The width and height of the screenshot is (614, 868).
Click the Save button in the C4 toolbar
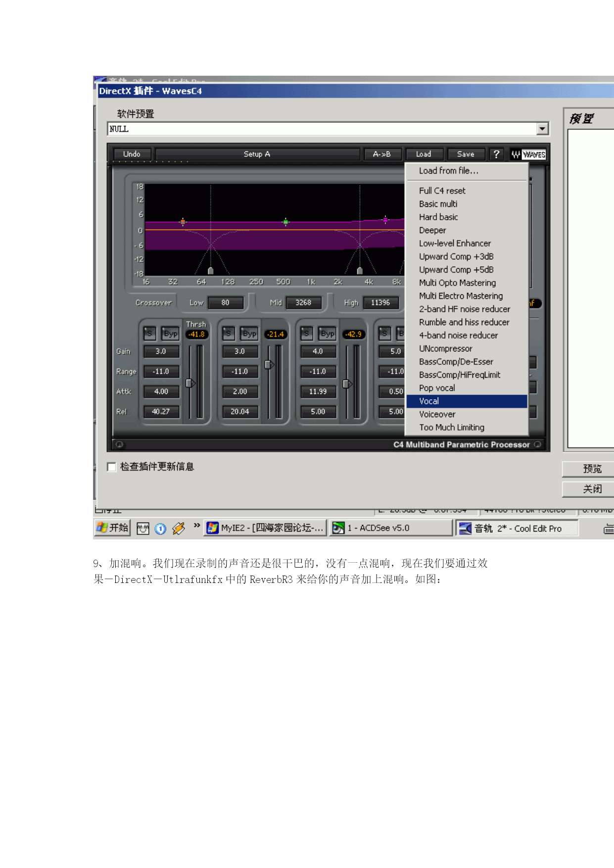(x=466, y=154)
